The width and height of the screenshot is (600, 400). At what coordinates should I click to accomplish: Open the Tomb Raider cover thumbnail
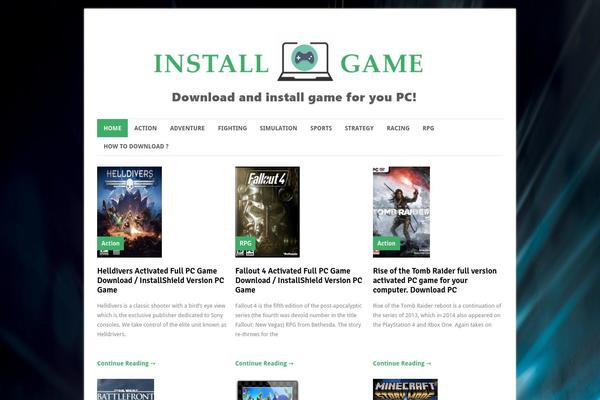tap(401, 212)
